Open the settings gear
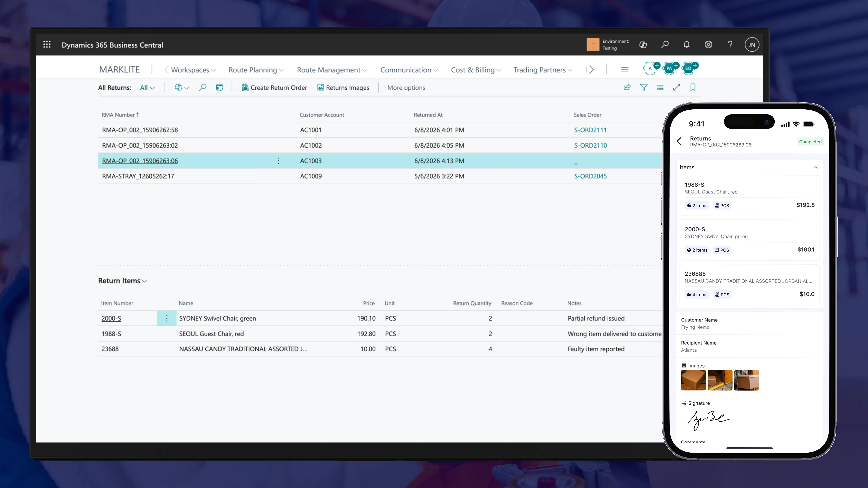The width and height of the screenshot is (868, 488). pyautogui.click(x=708, y=45)
